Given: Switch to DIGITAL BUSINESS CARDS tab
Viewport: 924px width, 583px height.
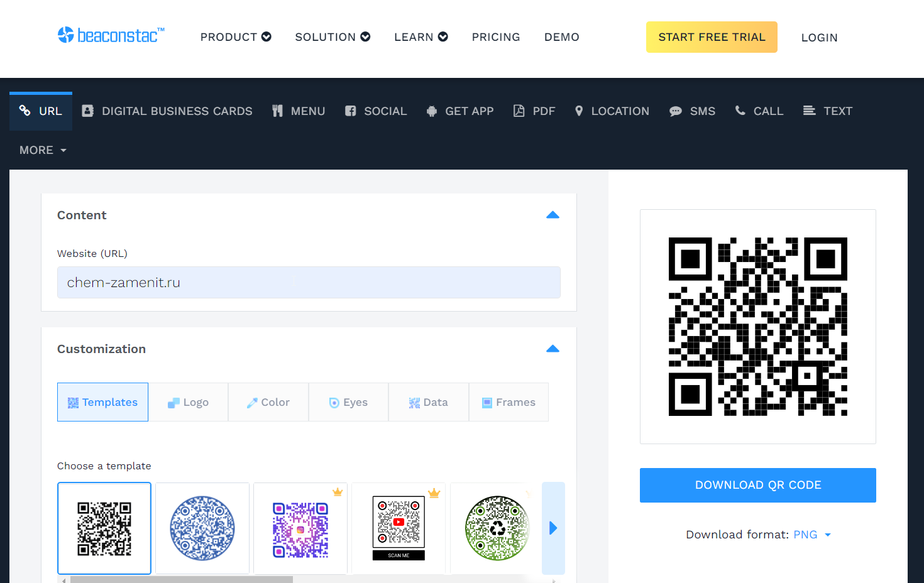Looking at the screenshot, I should point(167,111).
